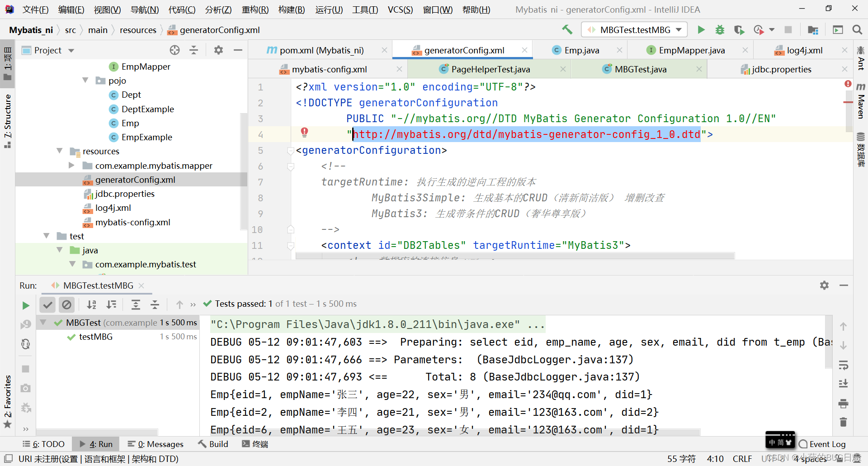Screen dimensions: 868x466
Task: Select testMBG in test results
Action: [96, 337]
